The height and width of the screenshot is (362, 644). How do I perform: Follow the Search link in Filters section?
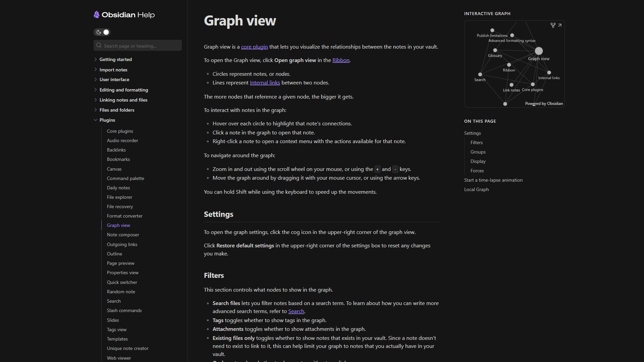point(296,311)
